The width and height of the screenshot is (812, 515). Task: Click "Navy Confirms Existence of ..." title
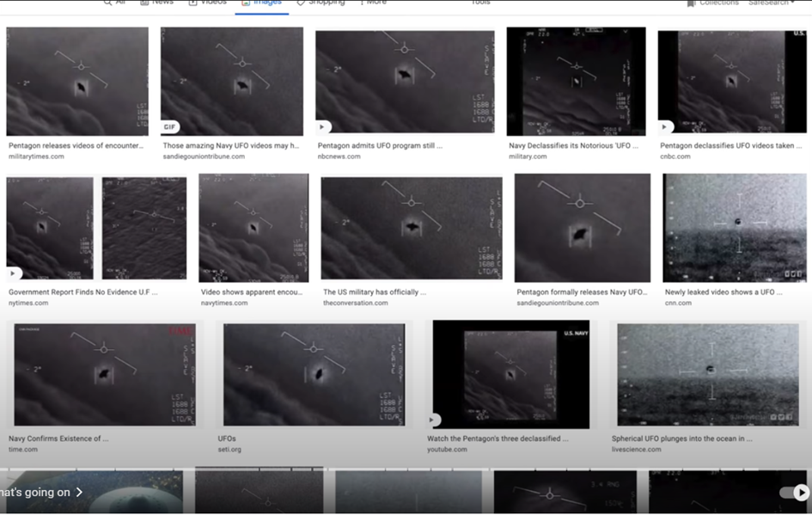pos(58,438)
